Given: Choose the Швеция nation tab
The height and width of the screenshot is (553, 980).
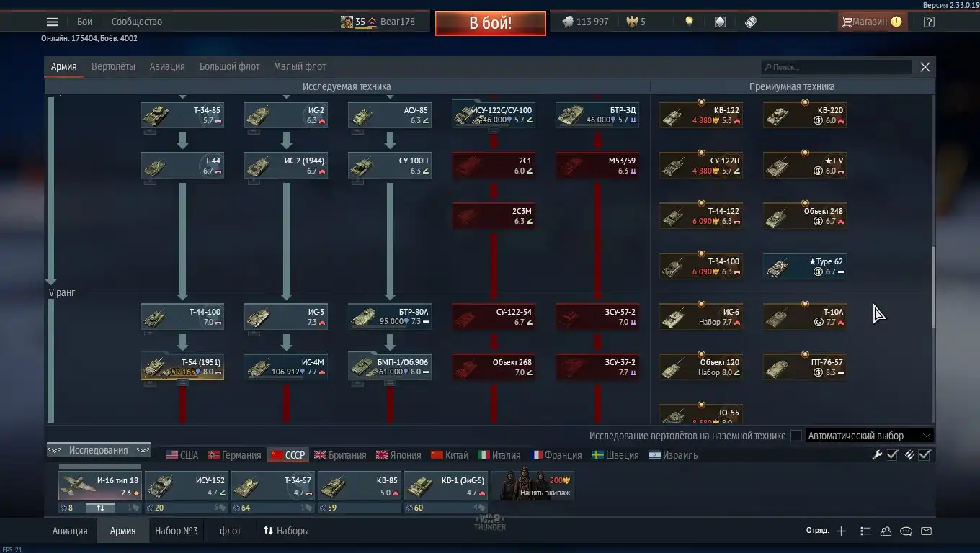Looking at the screenshot, I should tap(615, 455).
